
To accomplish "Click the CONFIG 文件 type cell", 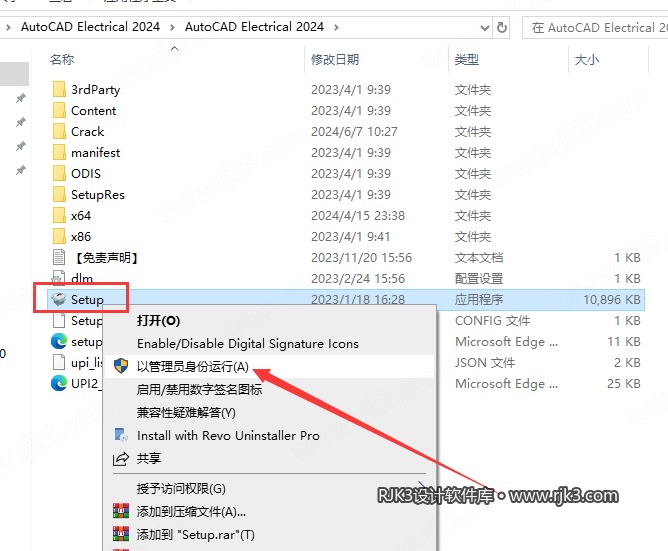I will click(492, 320).
